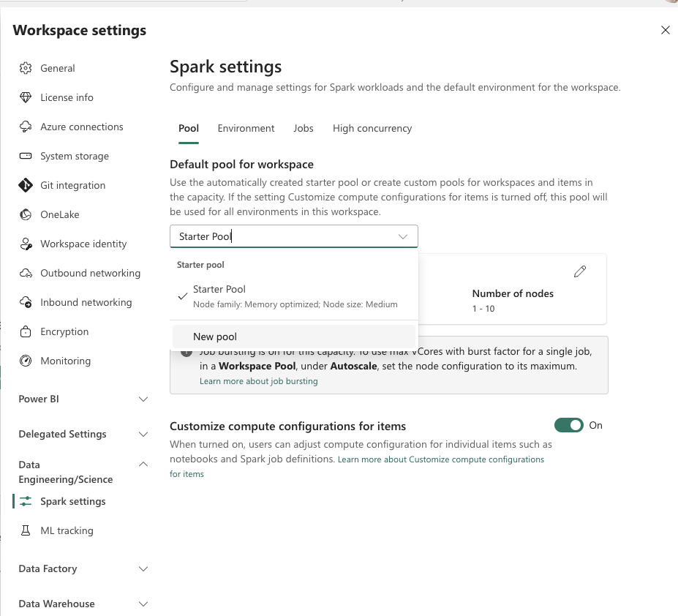Image resolution: width=678 pixels, height=616 pixels.
Task: Turn off Customize compute configurations toggle
Action: tap(568, 425)
